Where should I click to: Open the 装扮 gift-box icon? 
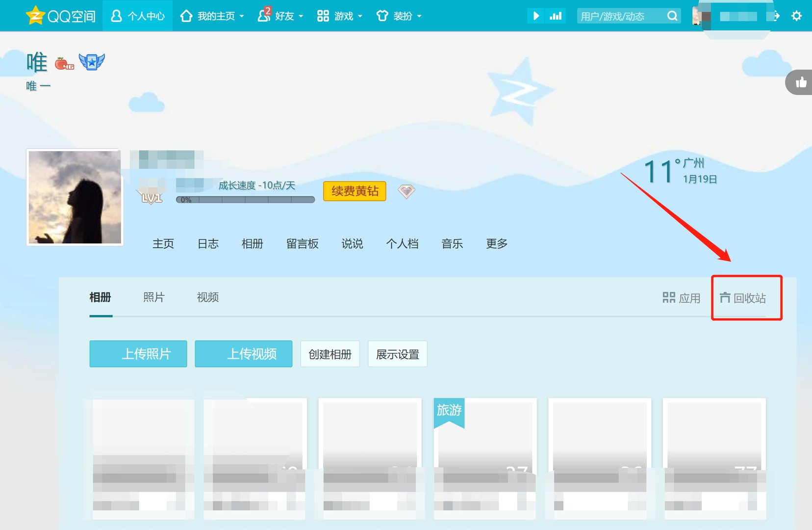click(382, 16)
